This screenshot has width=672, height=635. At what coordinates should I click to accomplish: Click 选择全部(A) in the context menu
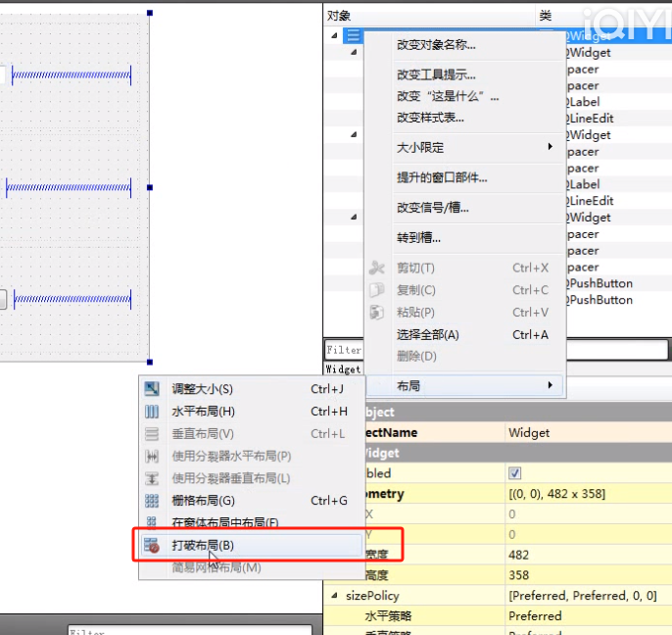[x=427, y=335]
